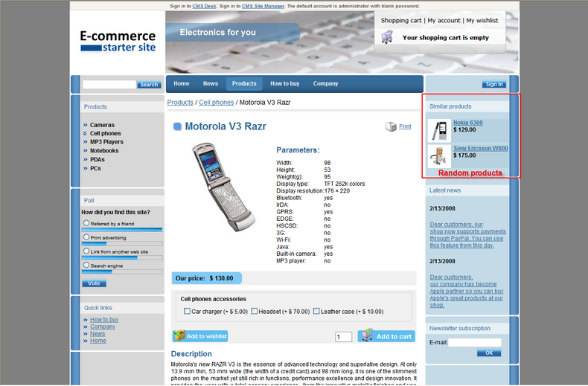
Task: Click the Print link
Action: click(x=405, y=126)
